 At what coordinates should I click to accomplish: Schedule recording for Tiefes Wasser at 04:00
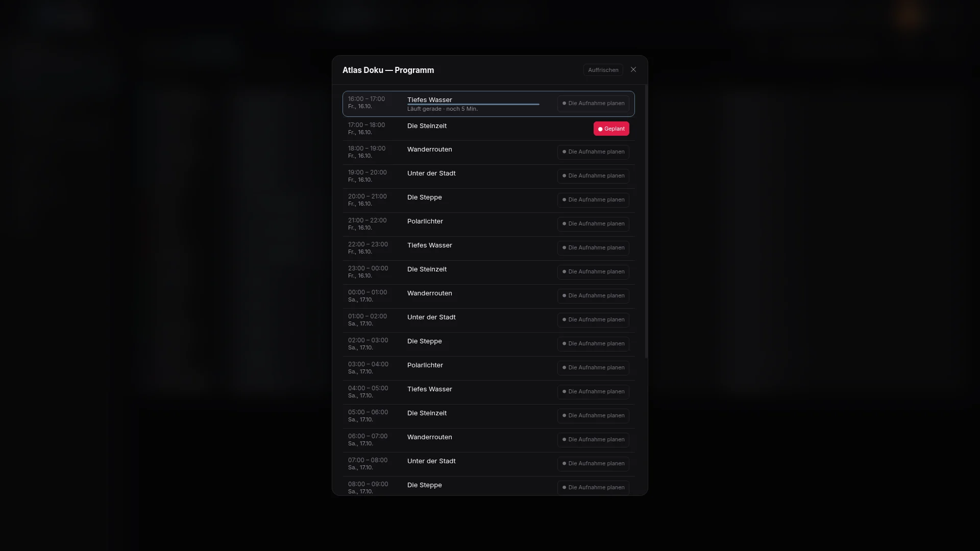(x=593, y=392)
